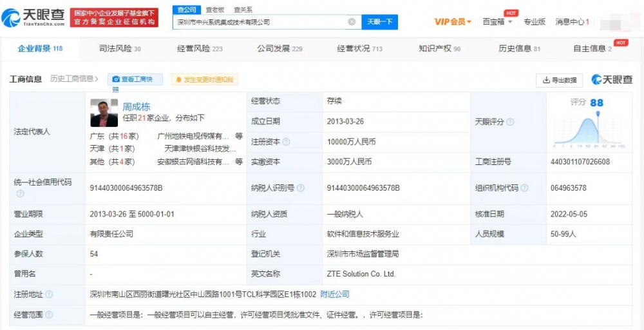Click 查看工商快照 camera button
This screenshot has width=644, height=330.
pyautogui.click(x=135, y=80)
